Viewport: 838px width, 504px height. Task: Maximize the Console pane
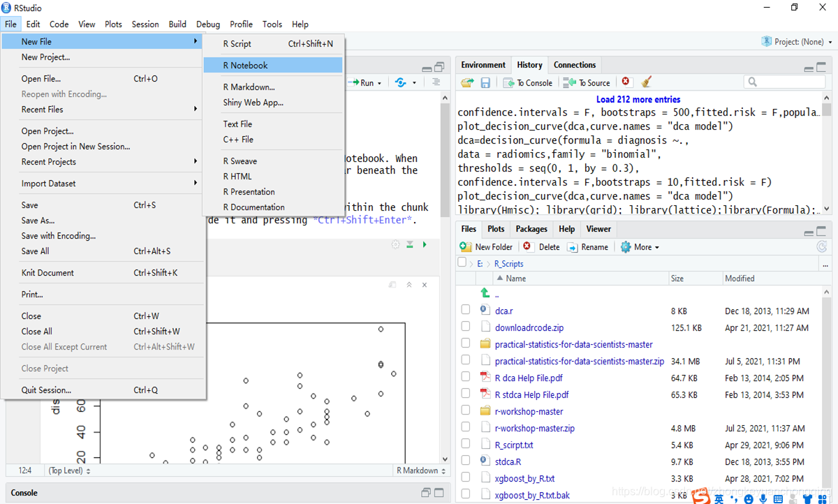440,493
